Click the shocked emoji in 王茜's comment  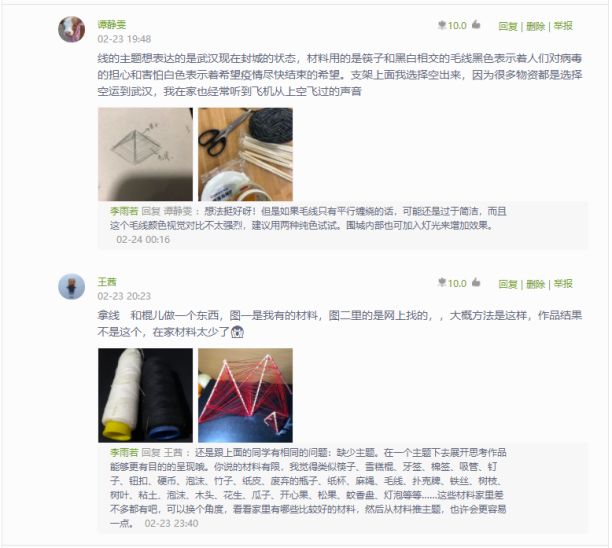(x=237, y=332)
